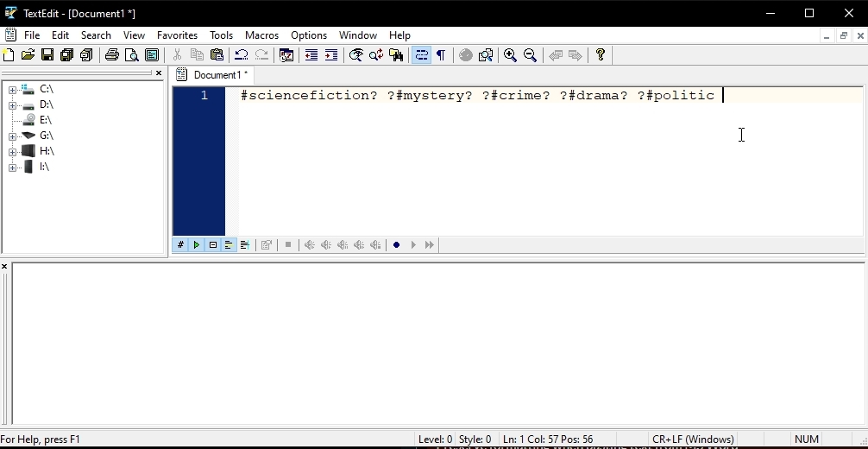868x449 pixels.
Task: Increase indent using the indent icon
Action: coord(331,55)
